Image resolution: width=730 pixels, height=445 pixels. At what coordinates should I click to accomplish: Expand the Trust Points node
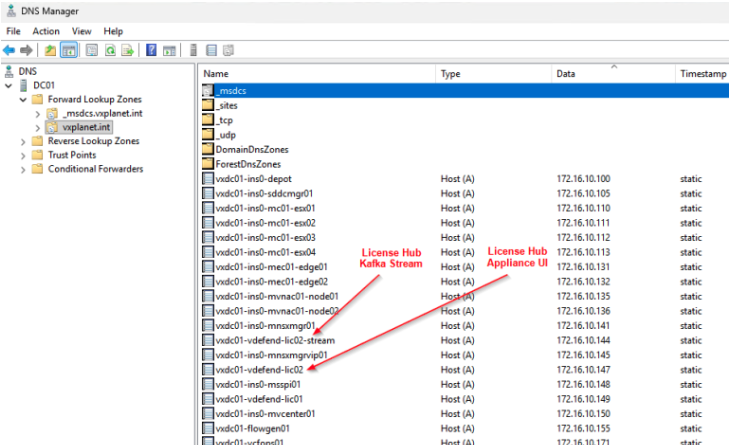point(23,155)
